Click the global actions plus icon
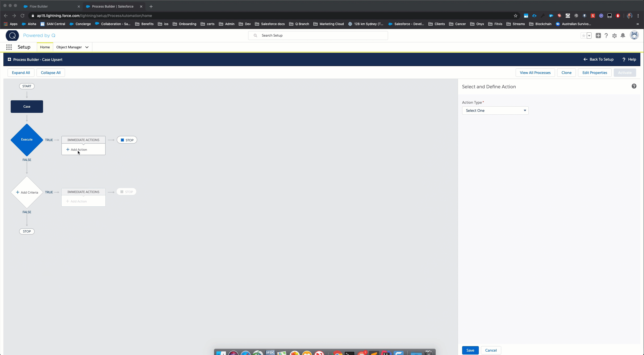Screen dimensions: 644x355 (598, 36)
